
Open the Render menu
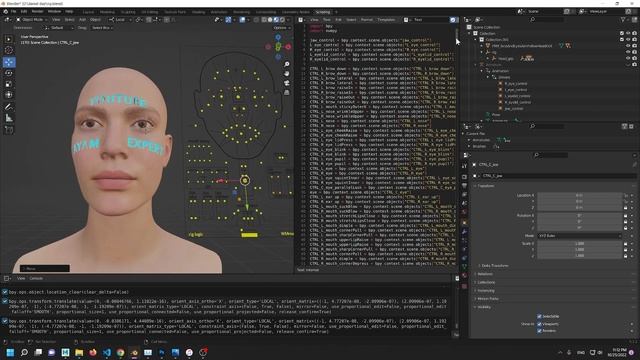point(37,12)
